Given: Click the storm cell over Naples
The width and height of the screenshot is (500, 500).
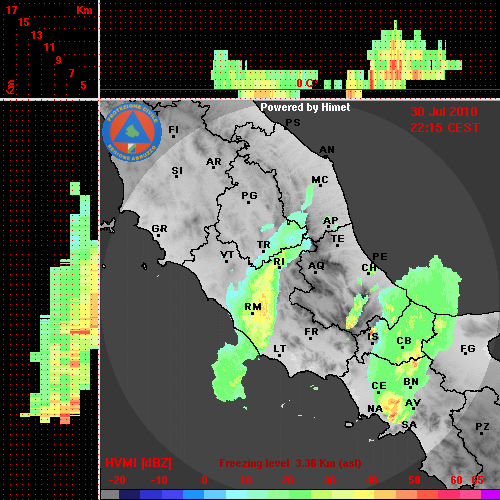Looking at the screenshot, I should pos(393,408).
